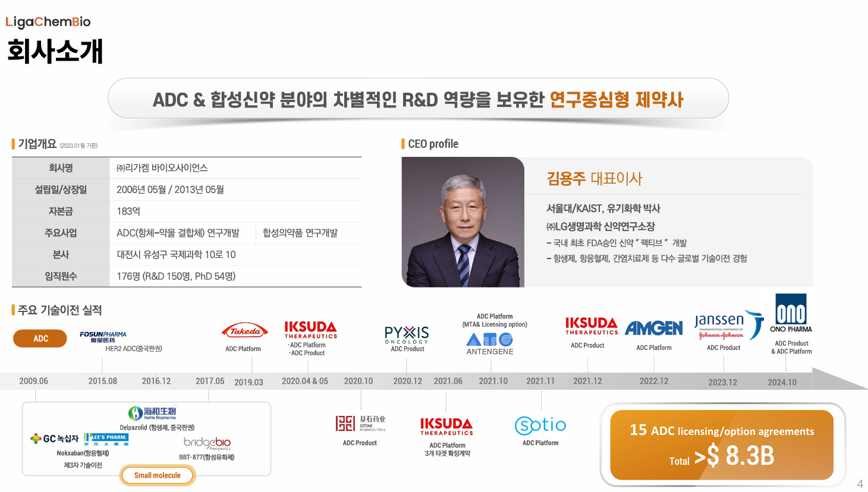The width and height of the screenshot is (868, 492).
Task: Click the Lee's Pharm logo
Action: pos(106,439)
